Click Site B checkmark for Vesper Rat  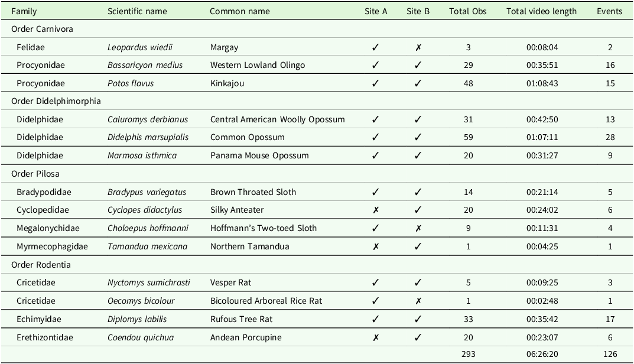418,282
